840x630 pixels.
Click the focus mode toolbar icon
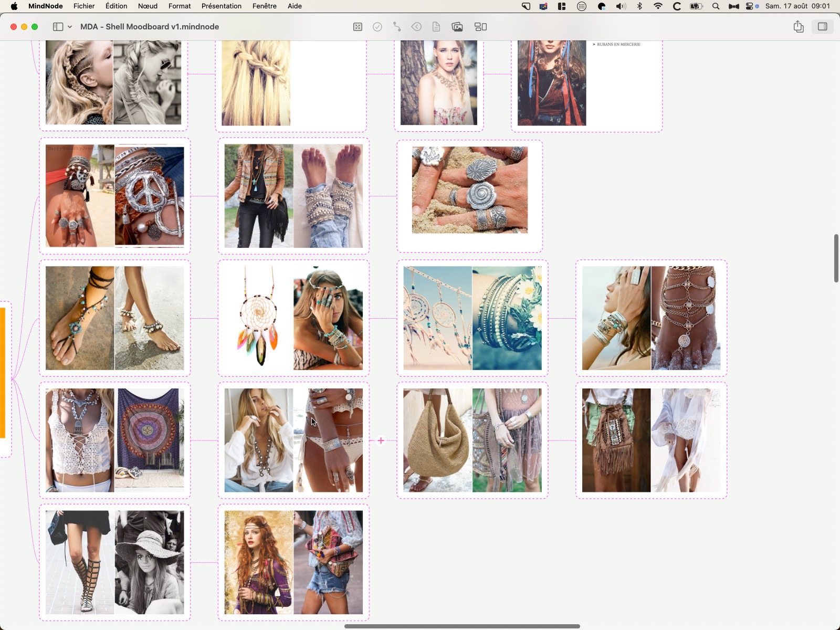pyautogui.click(x=358, y=27)
